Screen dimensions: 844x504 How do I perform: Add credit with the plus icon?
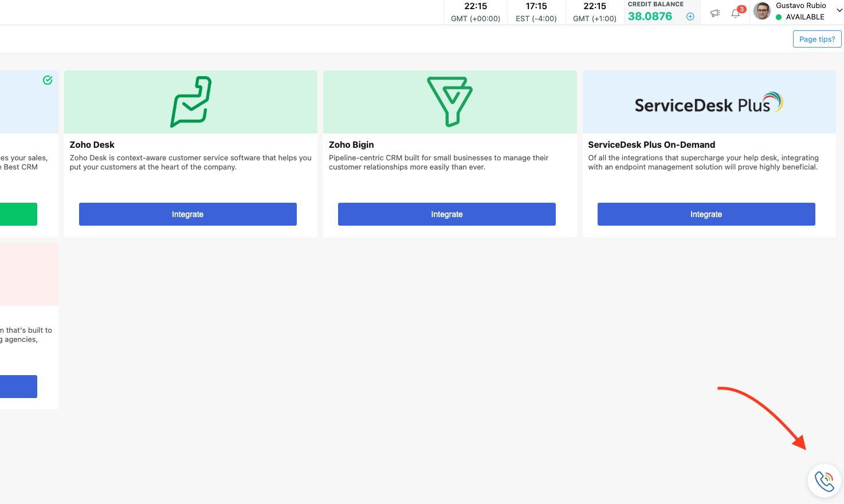[x=690, y=17]
